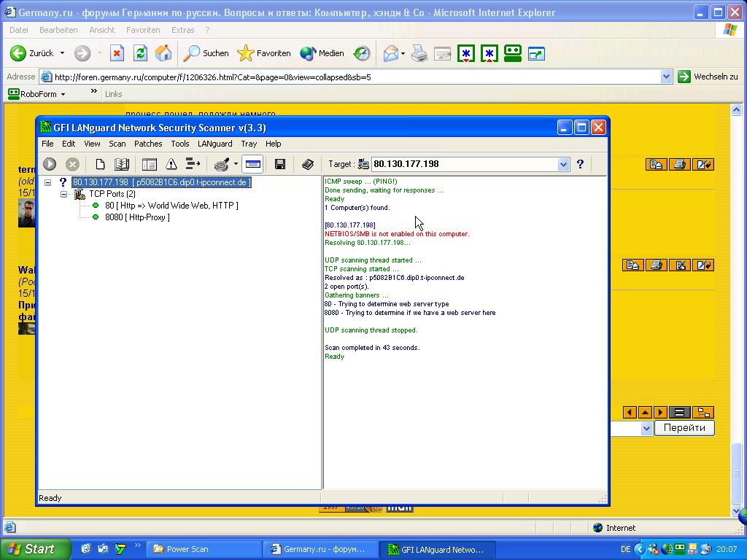747x560 pixels.
Task: Open the help book icon in LANguard
Action: click(308, 164)
